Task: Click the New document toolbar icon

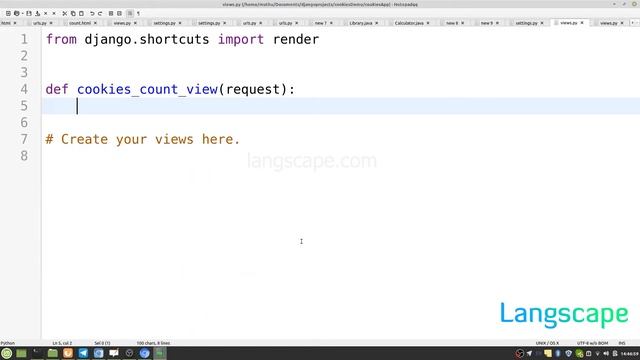Action: pyautogui.click(x=8, y=13)
